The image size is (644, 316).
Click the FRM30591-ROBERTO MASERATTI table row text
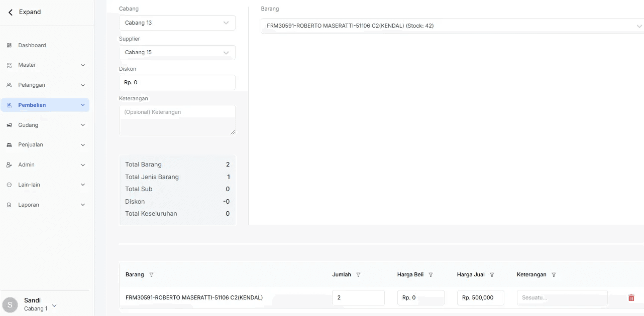194,297
